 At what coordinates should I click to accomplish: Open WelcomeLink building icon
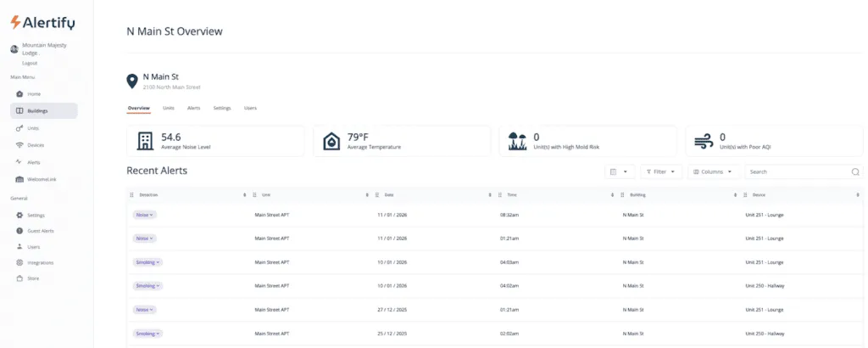pos(19,180)
